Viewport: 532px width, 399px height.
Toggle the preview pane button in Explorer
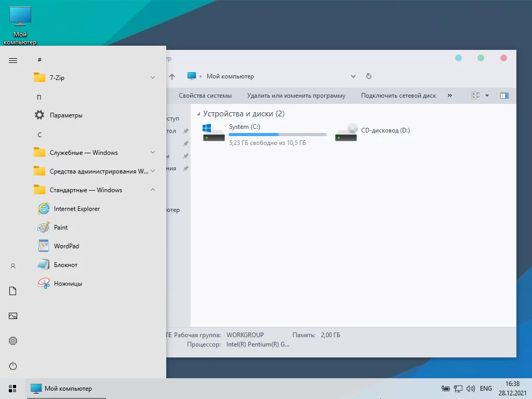tap(504, 96)
